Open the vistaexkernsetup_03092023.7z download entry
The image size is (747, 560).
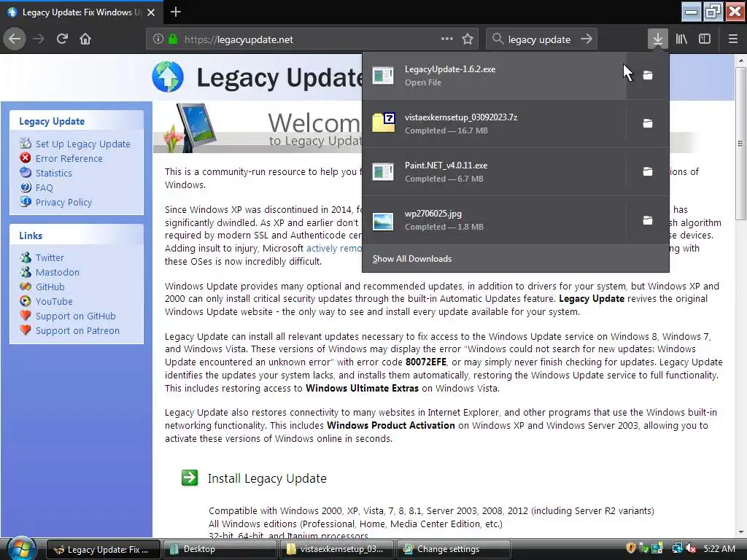click(494, 123)
